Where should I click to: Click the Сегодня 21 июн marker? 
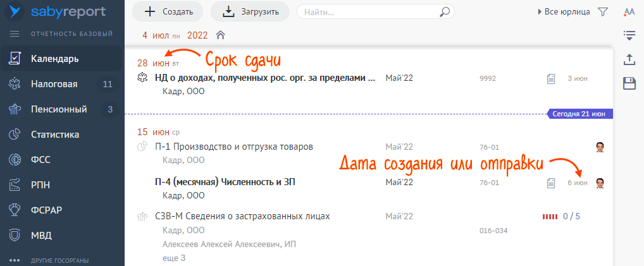[x=580, y=114]
